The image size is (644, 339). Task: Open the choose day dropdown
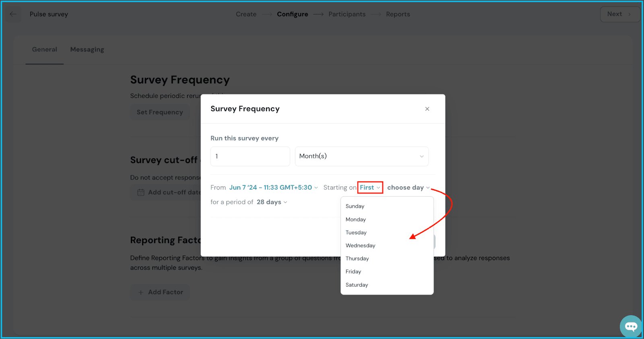click(x=408, y=187)
